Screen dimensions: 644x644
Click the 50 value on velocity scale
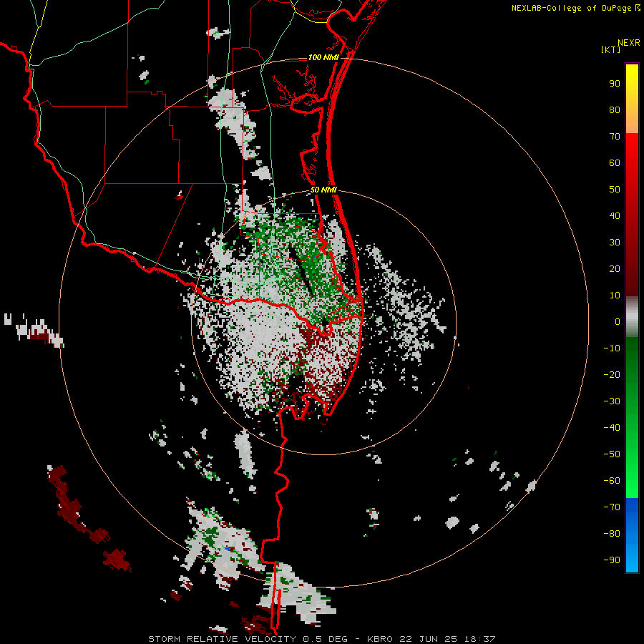(615, 190)
